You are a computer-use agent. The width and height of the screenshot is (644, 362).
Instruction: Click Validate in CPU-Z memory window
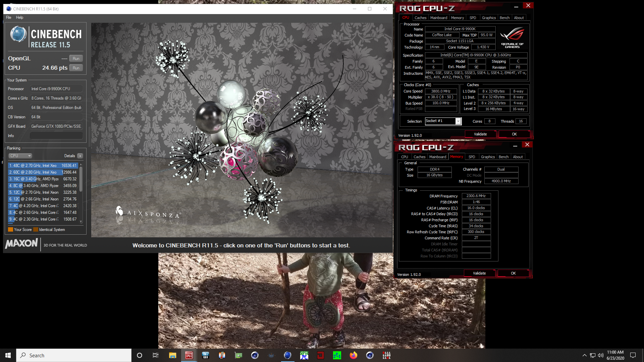click(x=479, y=273)
